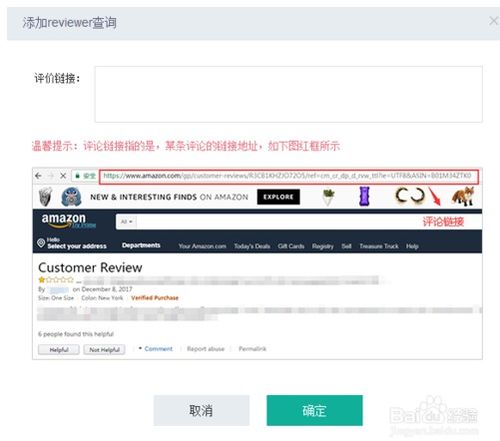Close the 添加reviewer查询 dialog

point(493,21)
